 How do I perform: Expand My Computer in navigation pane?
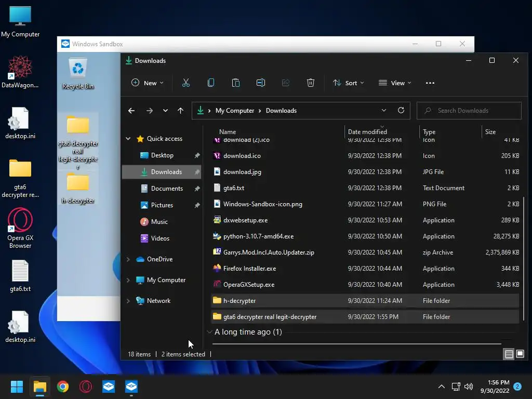128,280
